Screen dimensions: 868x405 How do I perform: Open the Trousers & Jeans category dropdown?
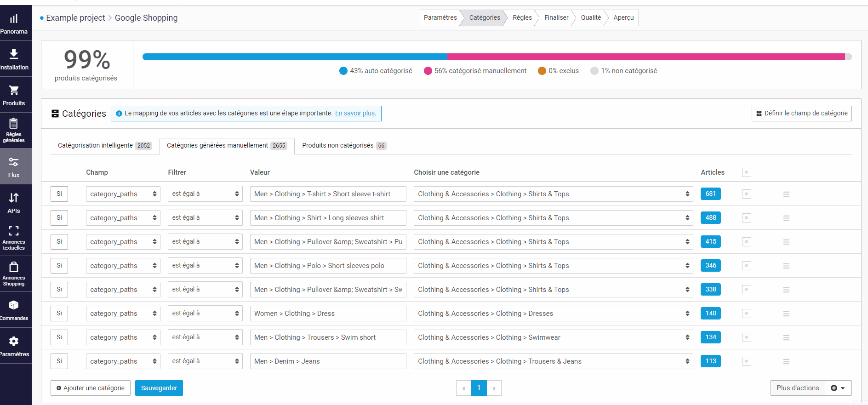[553, 361]
